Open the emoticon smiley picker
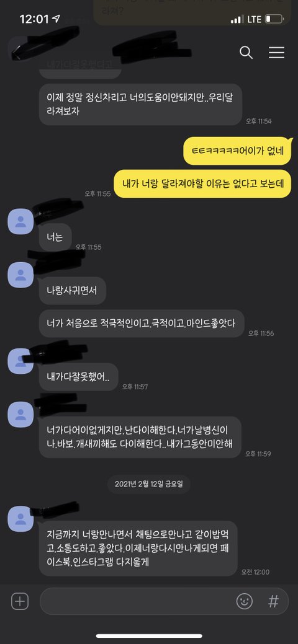 (245, 602)
